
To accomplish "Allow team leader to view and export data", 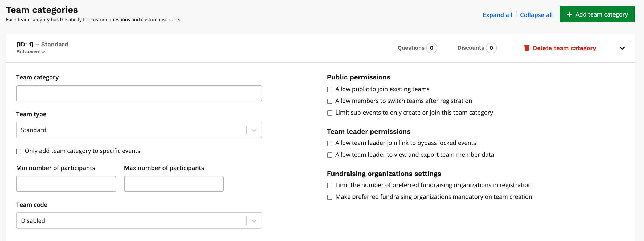I will [x=330, y=155].
